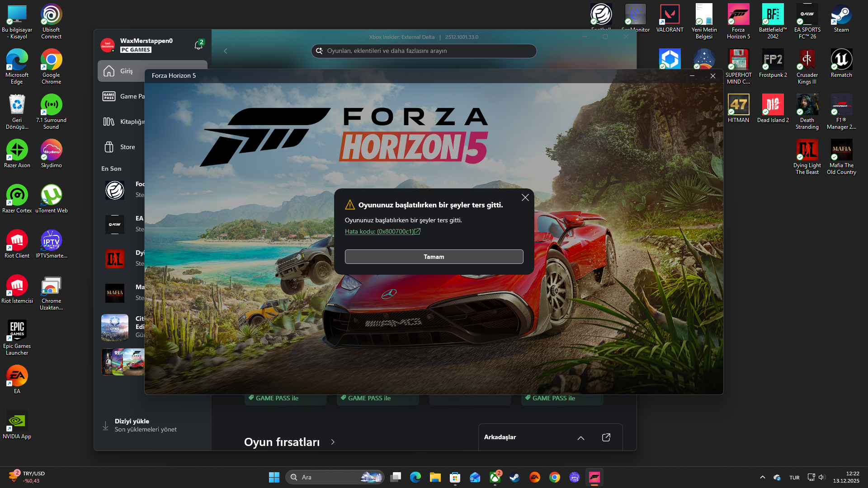
Task: Open File Explorer from taskbar
Action: [435, 477]
